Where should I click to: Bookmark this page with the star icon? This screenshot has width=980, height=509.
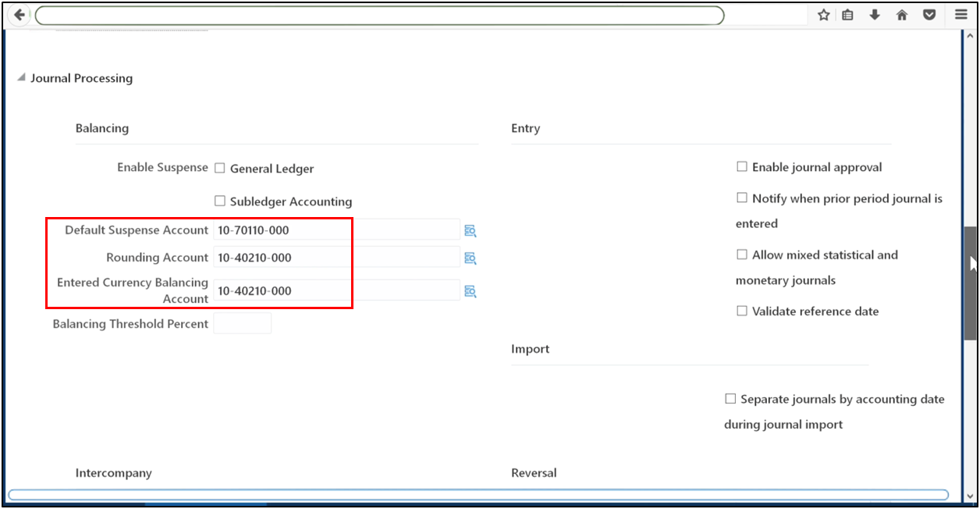tap(822, 14)
